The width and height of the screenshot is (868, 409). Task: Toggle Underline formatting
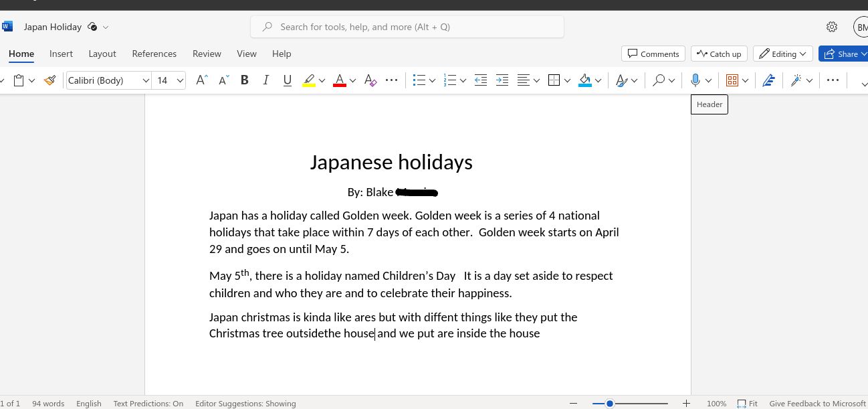288,80
